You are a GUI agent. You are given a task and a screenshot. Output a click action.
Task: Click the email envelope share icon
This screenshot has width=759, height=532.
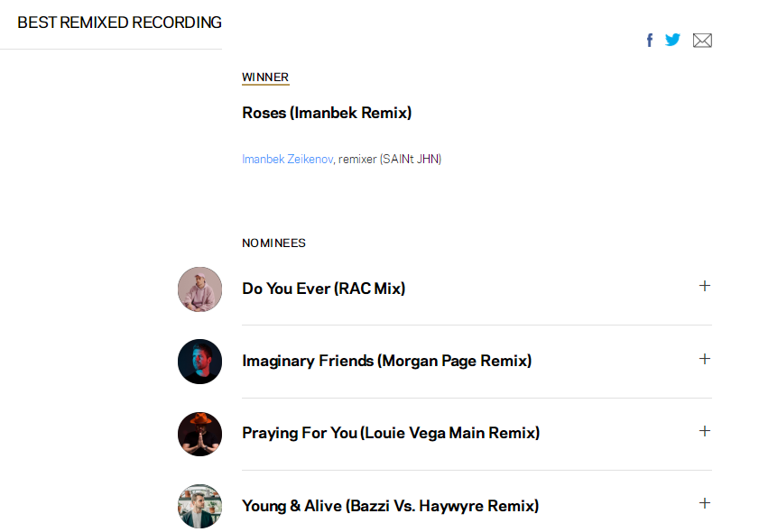pos(702,40)
